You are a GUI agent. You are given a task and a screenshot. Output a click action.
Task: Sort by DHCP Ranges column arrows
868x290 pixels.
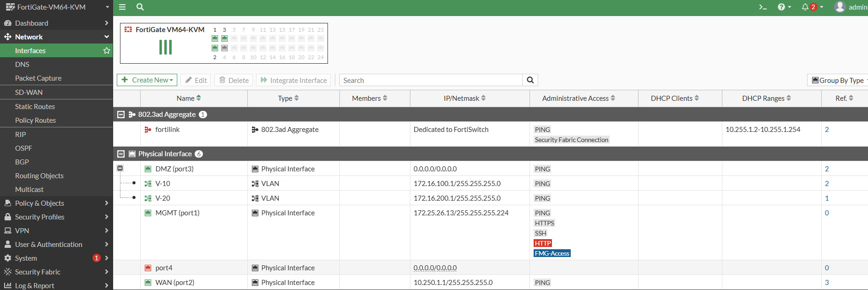click(x=789, y=98)
